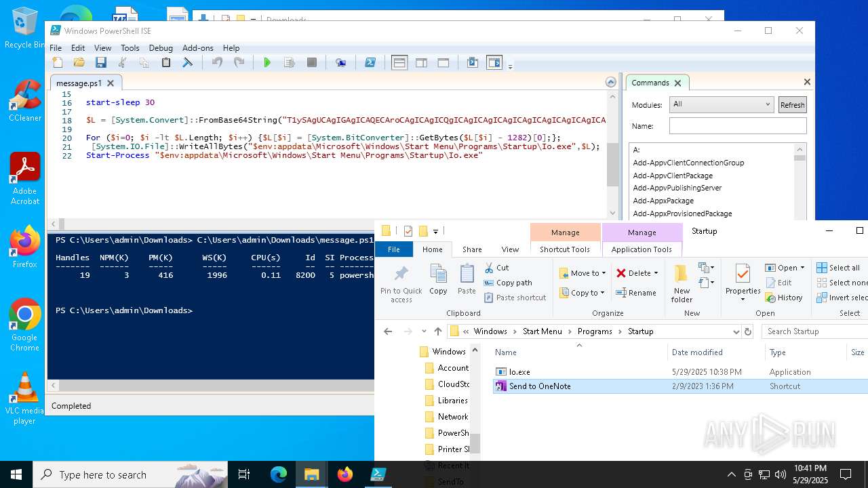Click the Run Selection icon in ISE toolbar
868x488 pixels.
point(290,63)
